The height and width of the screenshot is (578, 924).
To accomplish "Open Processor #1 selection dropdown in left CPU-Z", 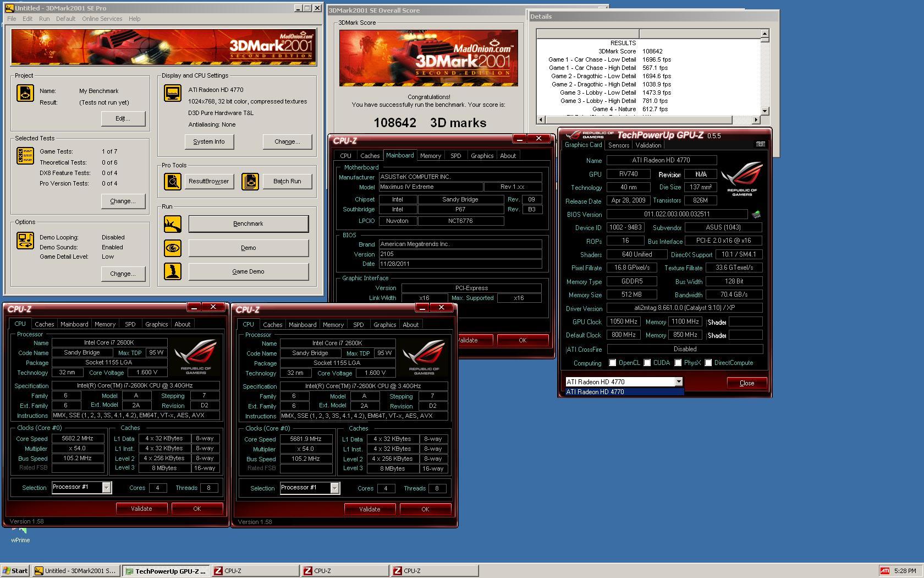I will click(x=106, y=487).
